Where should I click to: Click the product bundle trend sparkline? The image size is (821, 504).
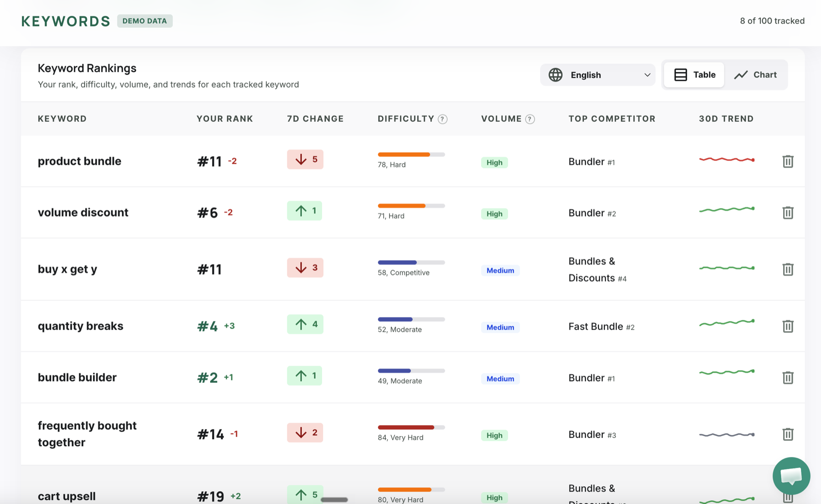coord(727,160)
